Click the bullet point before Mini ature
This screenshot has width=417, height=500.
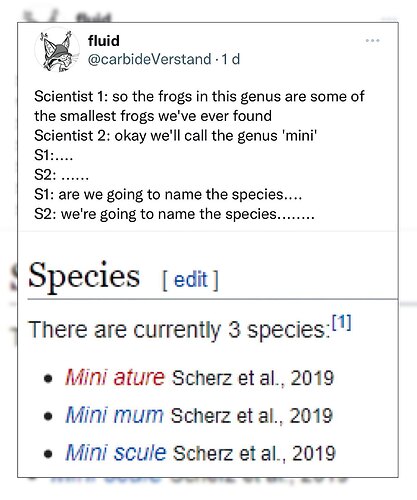(48, 379)
